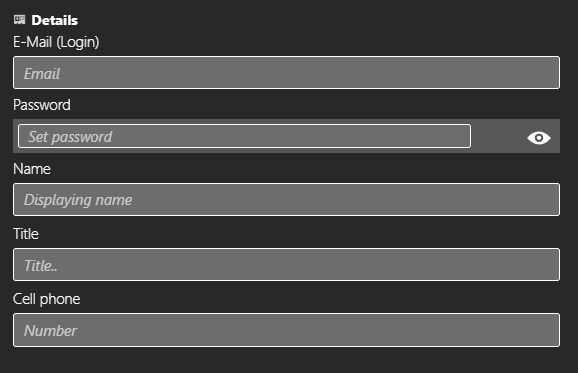Click the Name field label
The height and width of the screenshot is (373, 578).
tap(32, 169)
